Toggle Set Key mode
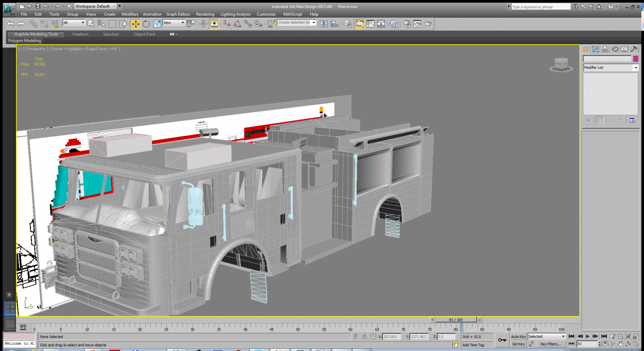644x351 pixels. pos(518,344)
